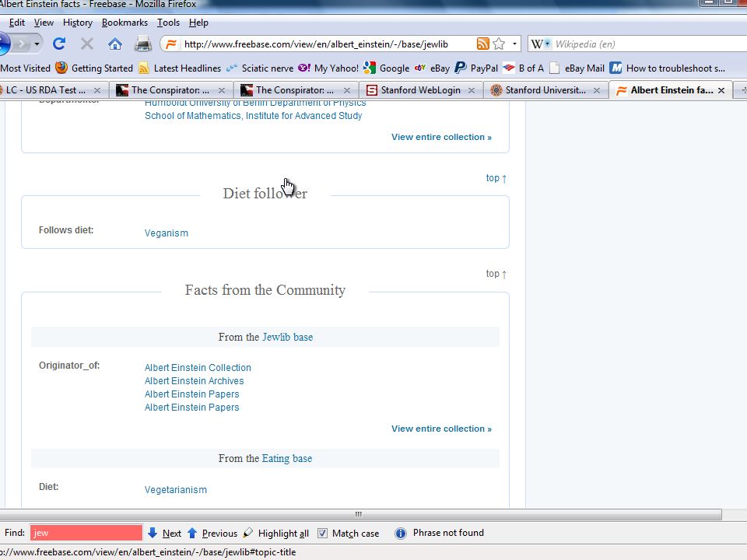Open the Sciatic nerve bookmark

260,68
